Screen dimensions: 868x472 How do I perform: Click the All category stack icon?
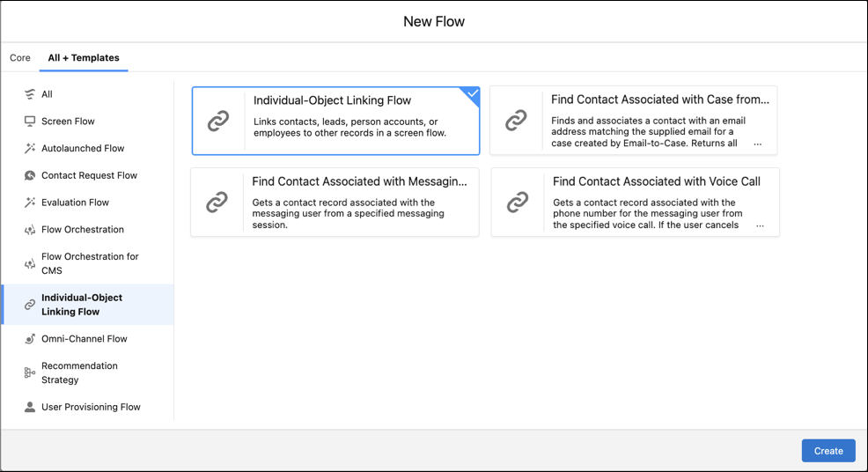(30, 94)
